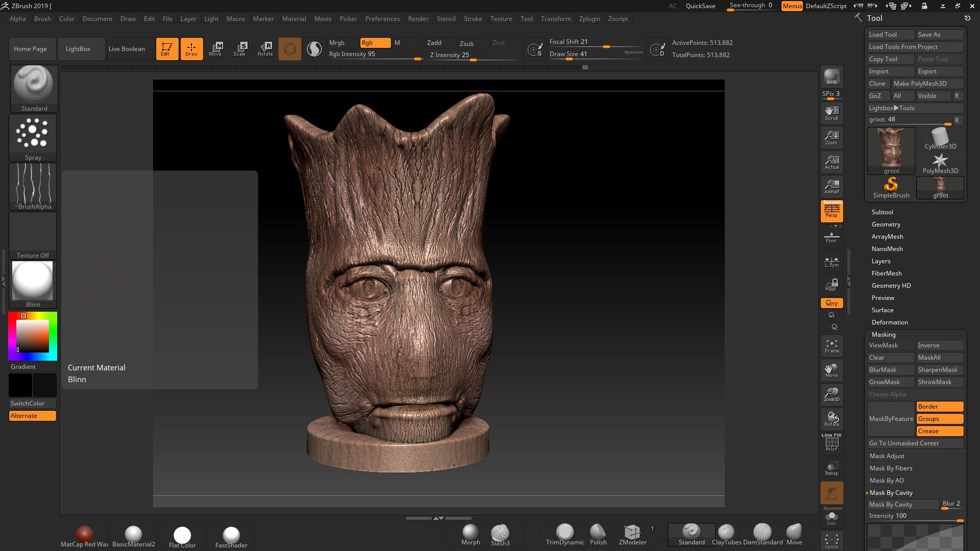Viewport: 980px width, 551px height.
Task: Click MaskAll button
Action: [x=940, y=358]
